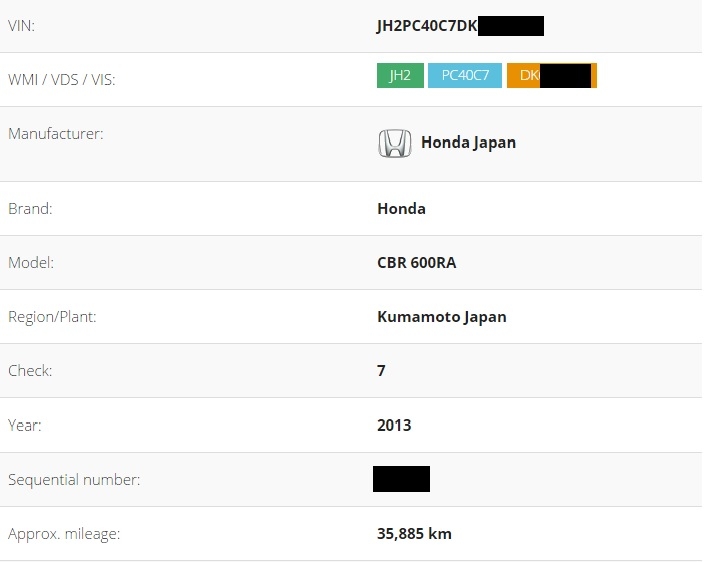Click the 'Approx. mileage:' label

(x=64, y=534)
